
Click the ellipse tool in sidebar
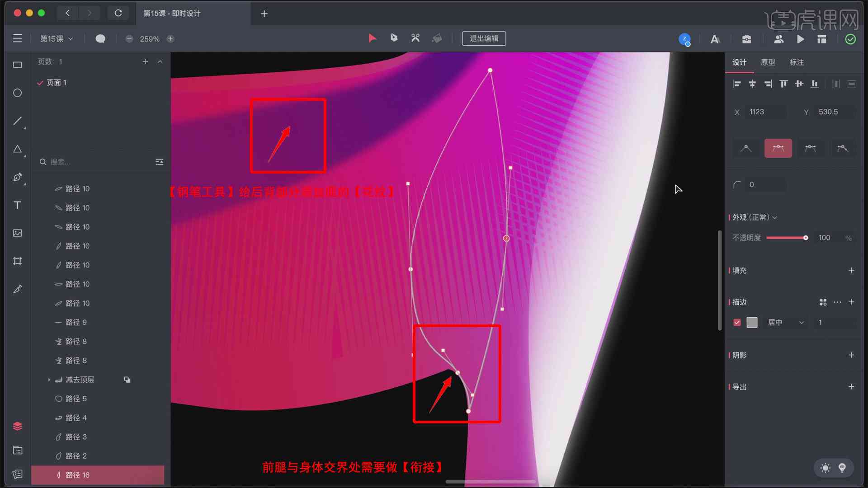tap(16, 93)
